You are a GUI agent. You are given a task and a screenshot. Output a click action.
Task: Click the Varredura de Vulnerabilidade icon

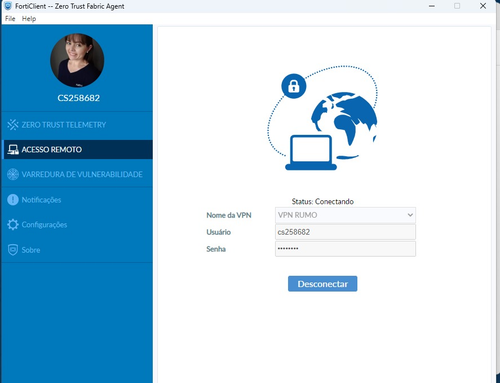tap(13, 174)
